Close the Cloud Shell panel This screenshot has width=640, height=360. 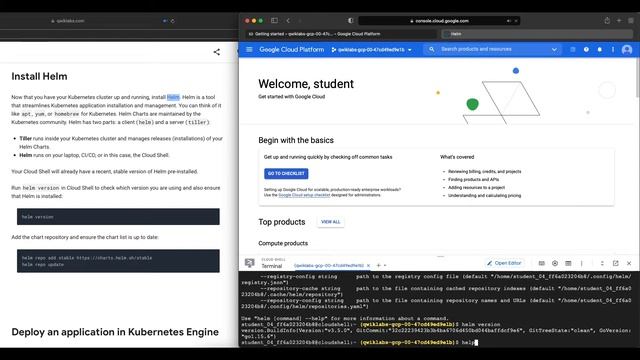pos(629,263)
